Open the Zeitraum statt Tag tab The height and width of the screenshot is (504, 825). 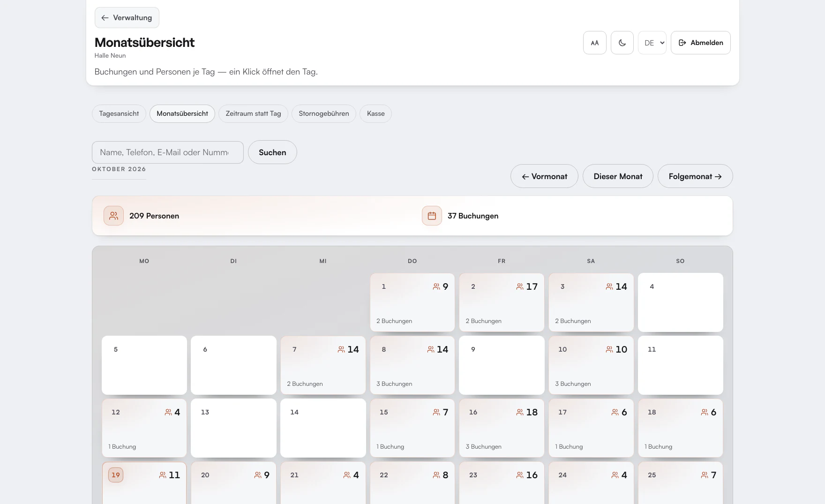point(254,113)
